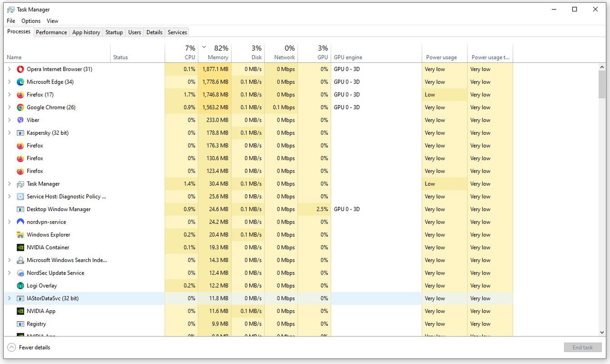Select the Windows Explorer folder icon
610x364 pixels.
(x=20, y=235)
